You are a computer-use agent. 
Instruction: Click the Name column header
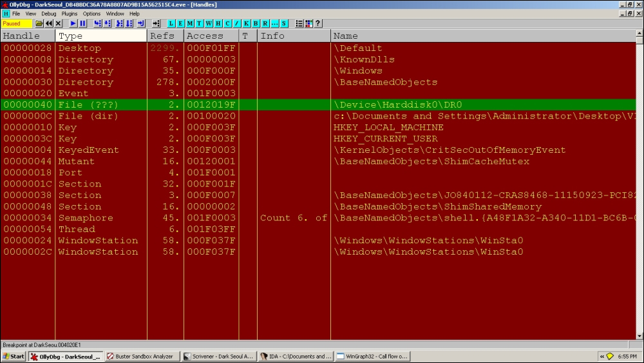484,35
